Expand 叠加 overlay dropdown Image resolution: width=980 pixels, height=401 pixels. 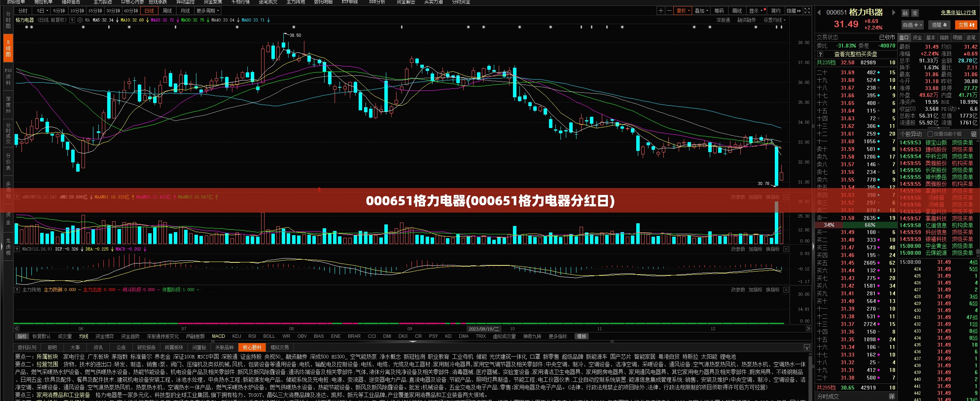click(x=701, y=11)
